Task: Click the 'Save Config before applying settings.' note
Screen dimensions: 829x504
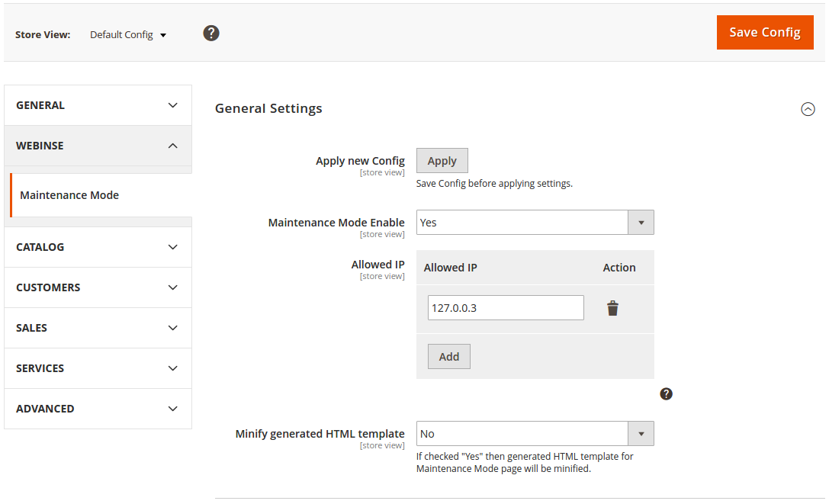Action: [x=494, y=184]
